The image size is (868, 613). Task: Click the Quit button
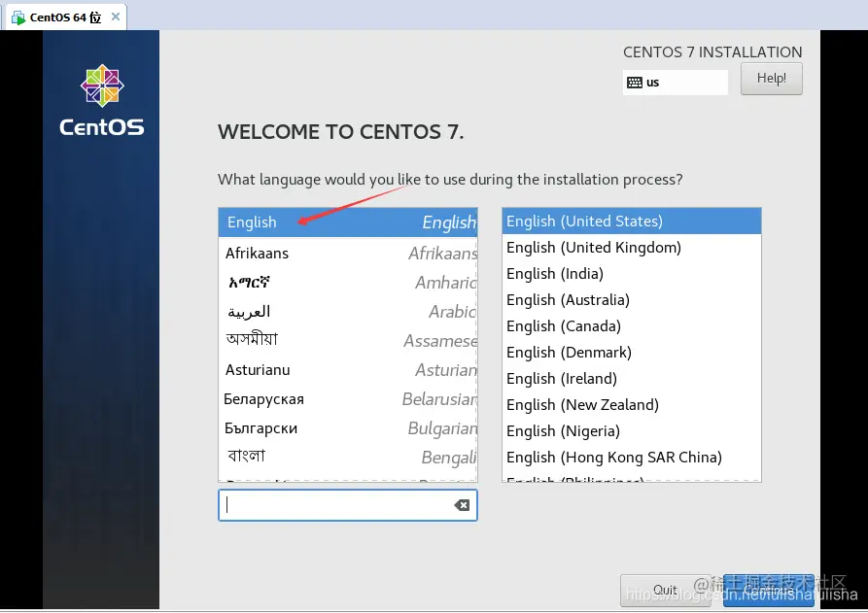coord(665,591)
